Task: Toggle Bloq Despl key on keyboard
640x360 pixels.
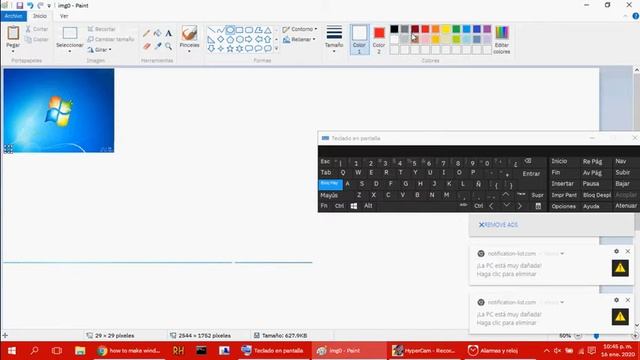Action: tap(597, 195)
